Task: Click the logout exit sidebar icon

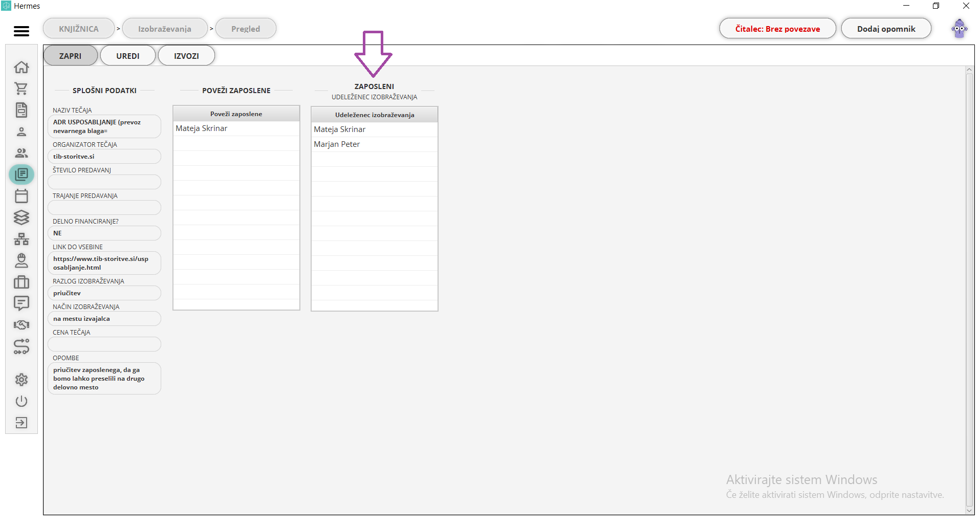Action: tap(21, 423)
